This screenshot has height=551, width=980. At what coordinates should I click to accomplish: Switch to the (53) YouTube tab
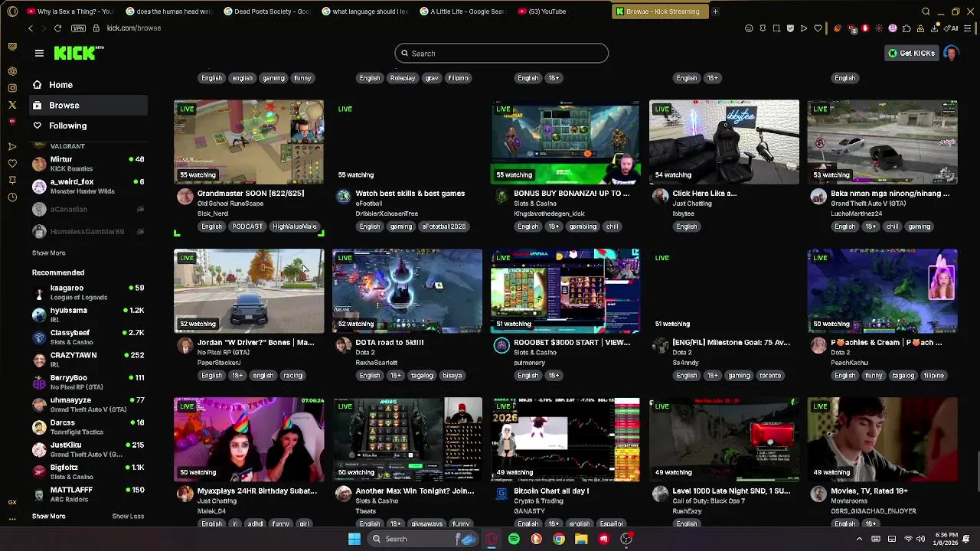pos(560,11)
